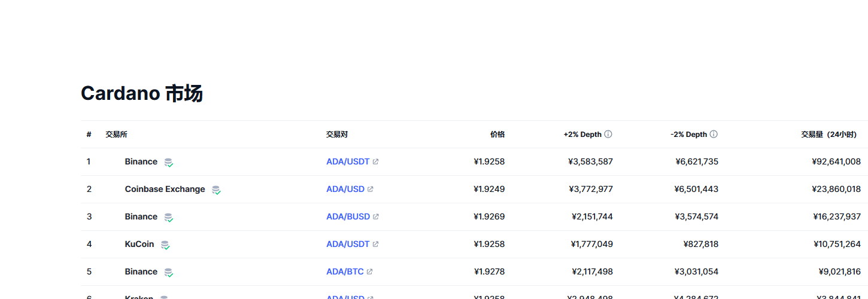The width and height of the screenshot is (868, 299).
Task: Click the external link icon beside ADA/BUSD
Action: point(375,217)
